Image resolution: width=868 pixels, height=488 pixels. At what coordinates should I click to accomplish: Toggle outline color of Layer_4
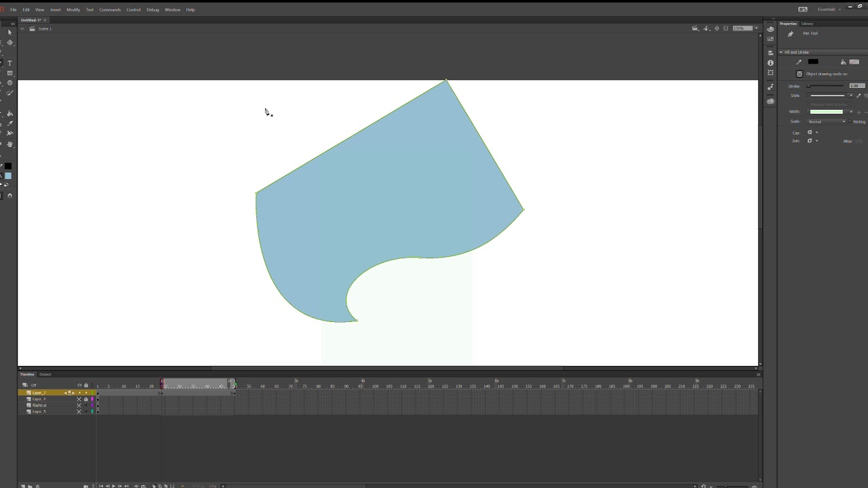point(92,399)
